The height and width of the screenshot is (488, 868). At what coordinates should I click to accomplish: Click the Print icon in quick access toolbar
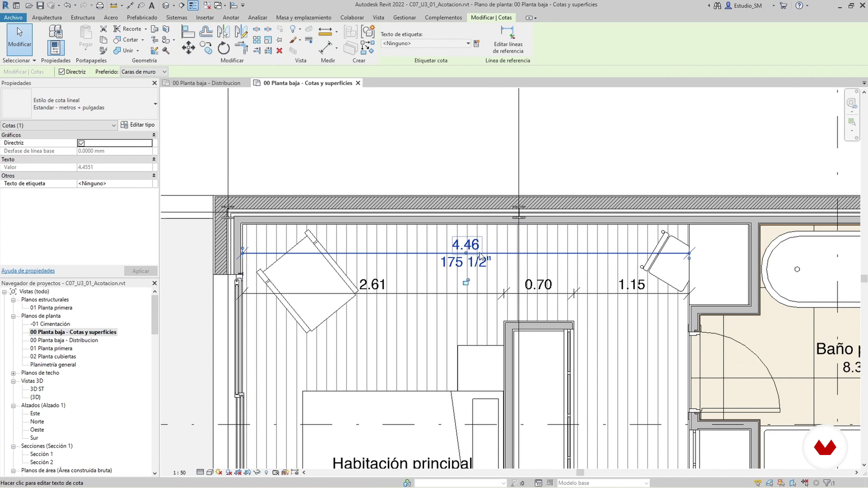(100, 5)
